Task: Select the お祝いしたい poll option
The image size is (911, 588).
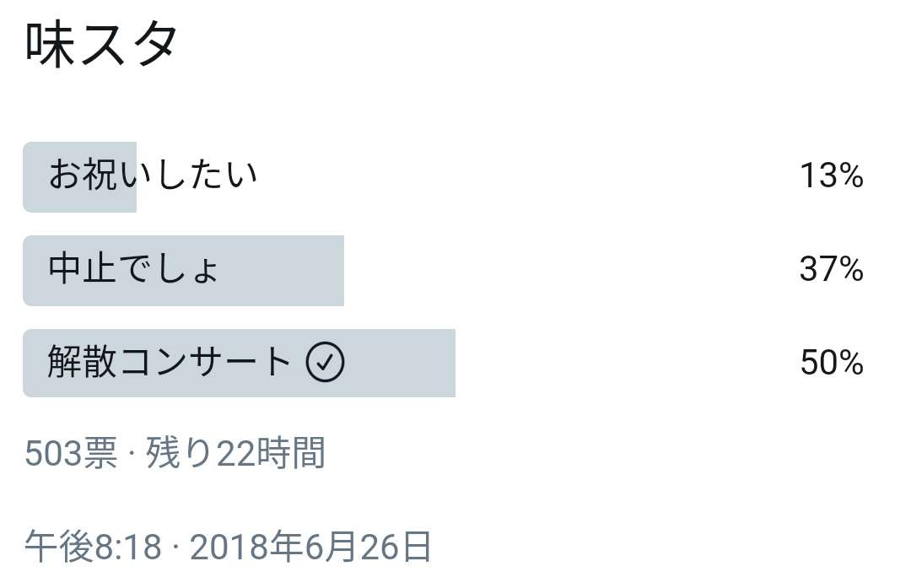Action: [x=445, y=176]
